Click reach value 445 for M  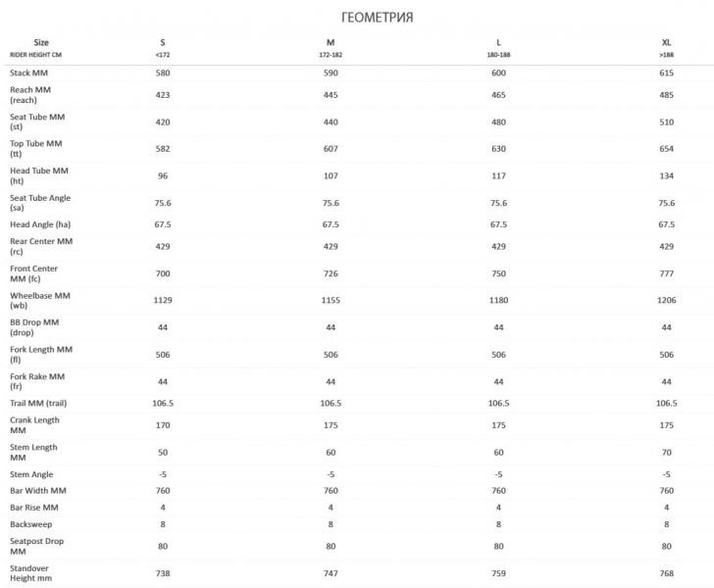(x=331, y=95)
